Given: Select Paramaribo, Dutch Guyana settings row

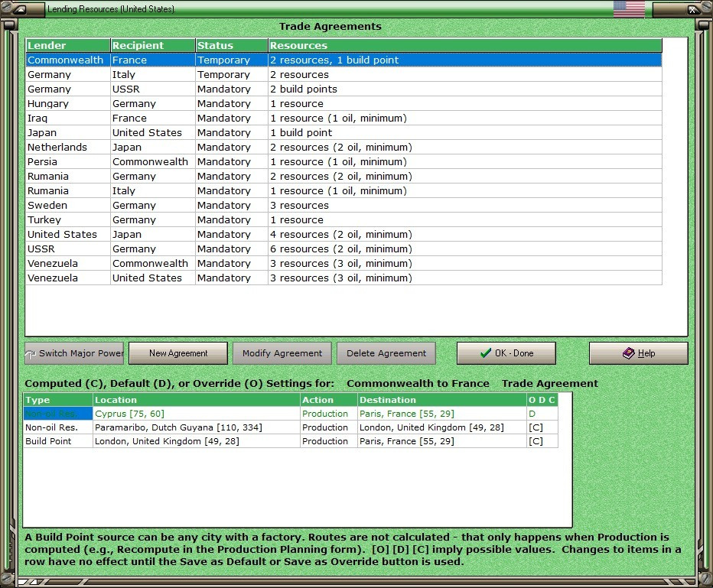Looking at the screenshot, I should (291, 427).
